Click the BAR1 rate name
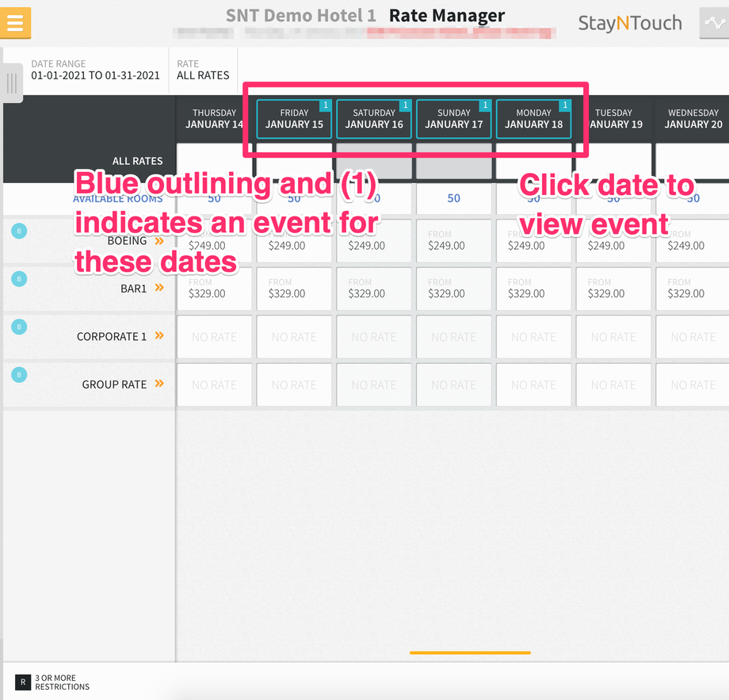The image size is (729, 700). 133,289
